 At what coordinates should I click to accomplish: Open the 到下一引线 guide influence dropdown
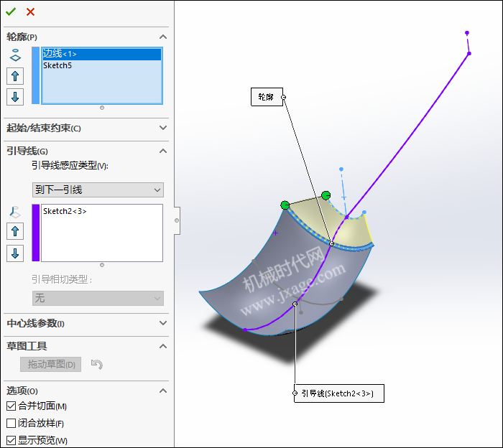pyautogui.click(x=98, y=190)
